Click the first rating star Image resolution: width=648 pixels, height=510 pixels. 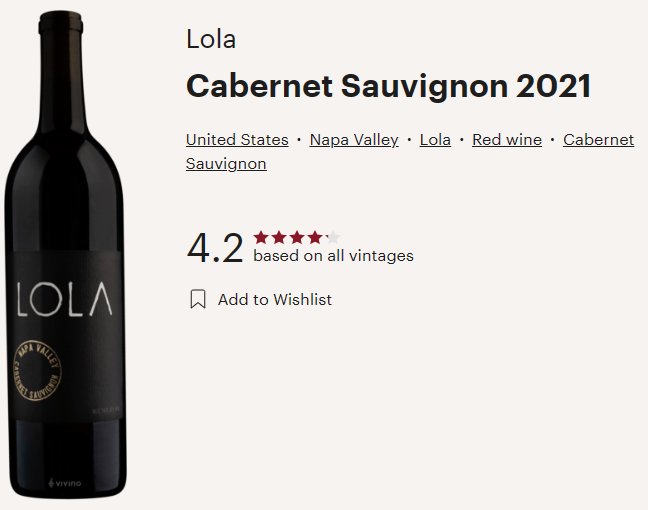pos(261,237)
